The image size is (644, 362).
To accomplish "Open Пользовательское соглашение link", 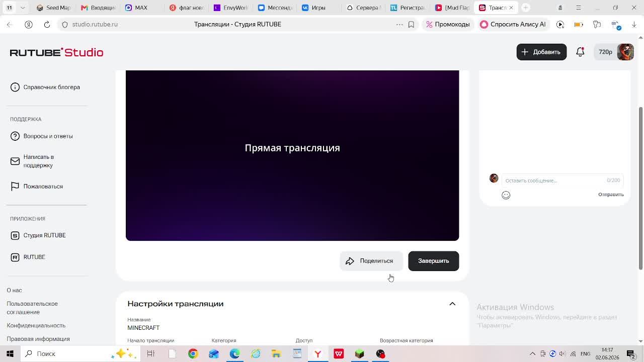I will [32, 308].
